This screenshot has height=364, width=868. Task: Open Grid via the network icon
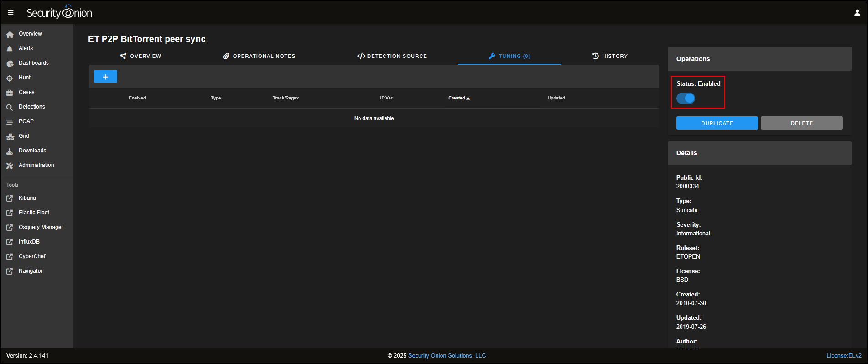pos(10,136)
